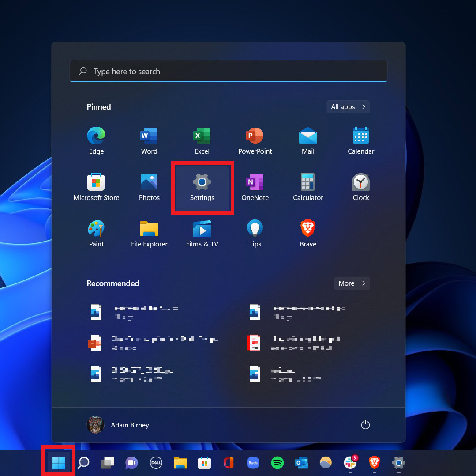The image size is (476, 476).
Task: Launch the Paint app
Action: pyautogui.click(x=96, y=234)
